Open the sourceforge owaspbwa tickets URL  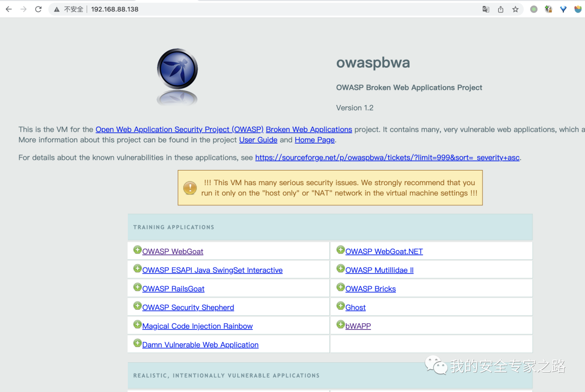[387, 158]
